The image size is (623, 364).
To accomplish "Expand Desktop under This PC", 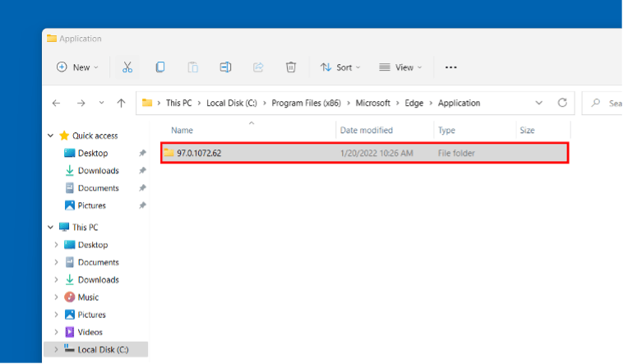I will [56, 245].
